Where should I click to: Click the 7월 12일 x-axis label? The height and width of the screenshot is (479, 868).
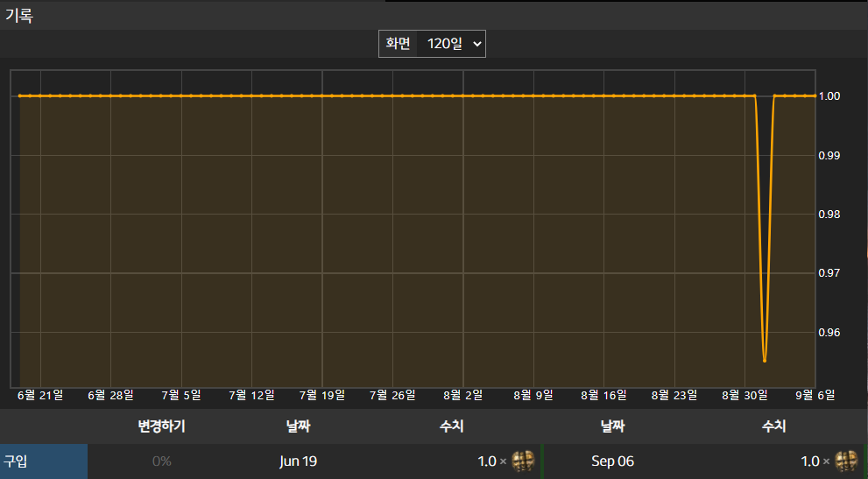(x=252, y=396)
